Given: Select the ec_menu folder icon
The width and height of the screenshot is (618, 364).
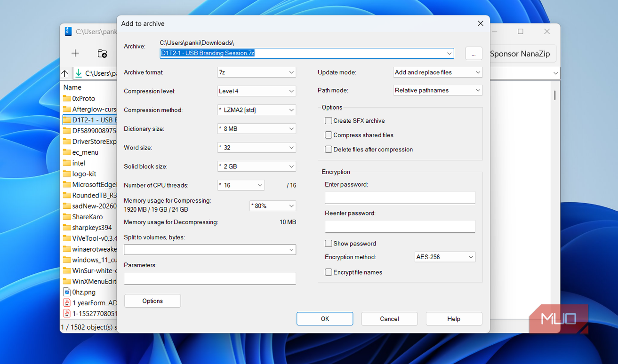Looking at the screenshot, I should tap(67, 152).
